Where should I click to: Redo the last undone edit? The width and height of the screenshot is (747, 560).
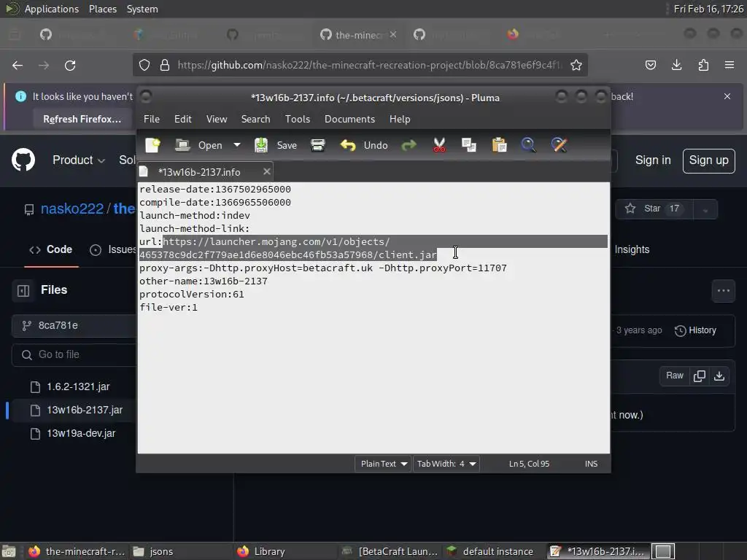[409, 145]
